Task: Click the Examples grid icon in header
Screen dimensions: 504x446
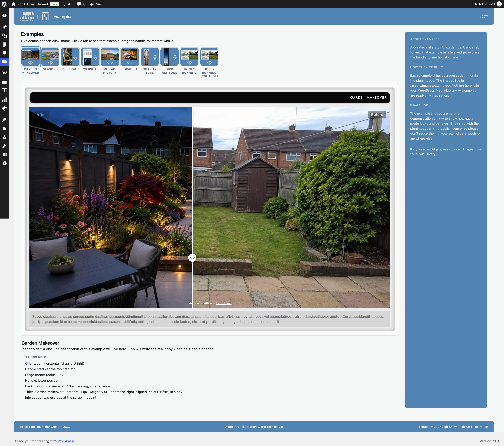Action: tap(46, 17)
